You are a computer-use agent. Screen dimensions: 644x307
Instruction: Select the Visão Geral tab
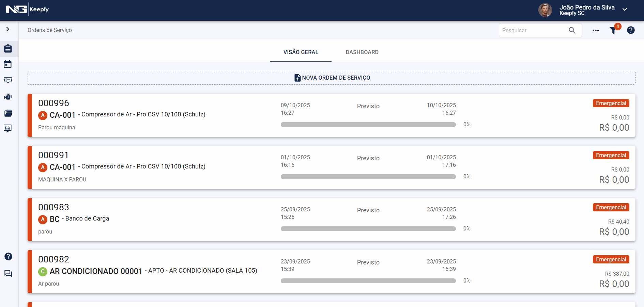[301, 52]
